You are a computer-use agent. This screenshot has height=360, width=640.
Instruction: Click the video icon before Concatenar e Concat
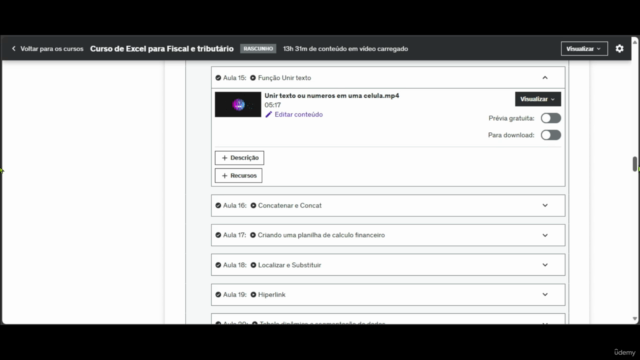[253, 205]
